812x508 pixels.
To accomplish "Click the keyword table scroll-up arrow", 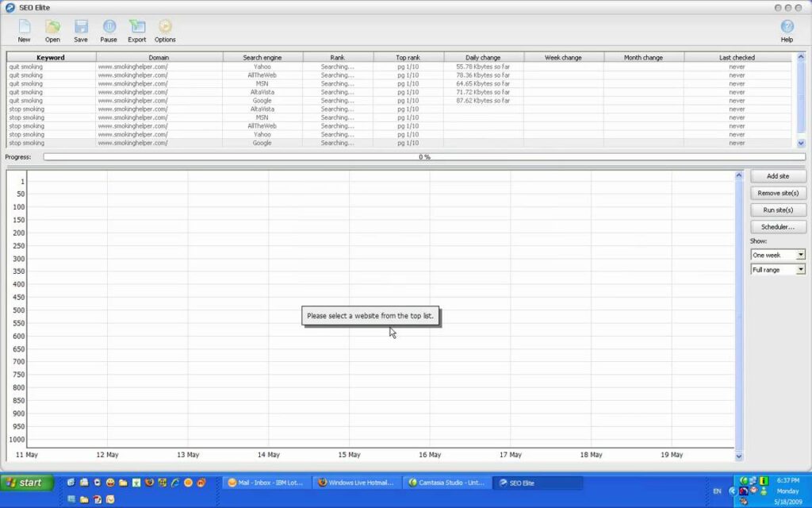I will pyautogui.click(x=801, y=56).
